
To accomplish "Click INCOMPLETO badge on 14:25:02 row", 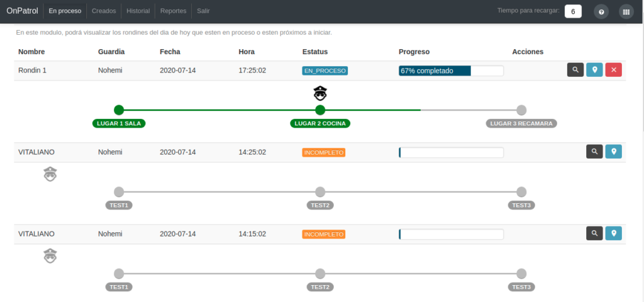I will 324,152.
